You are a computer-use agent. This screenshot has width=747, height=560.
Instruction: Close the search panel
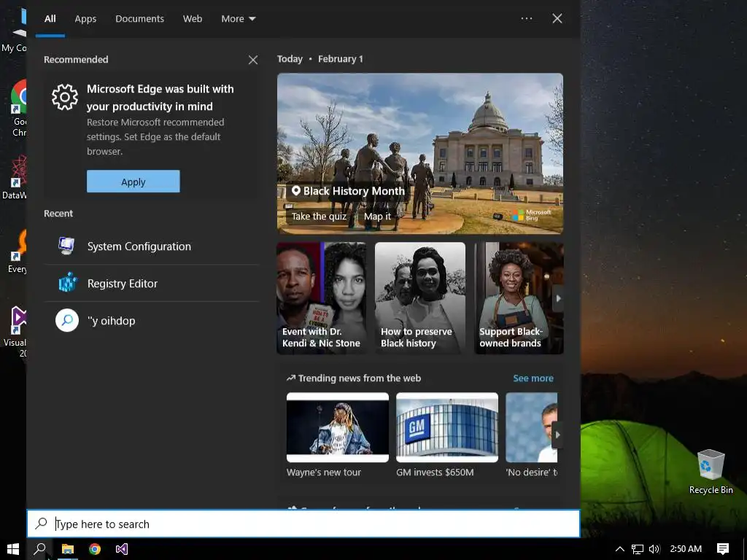[x=557, y=18]
